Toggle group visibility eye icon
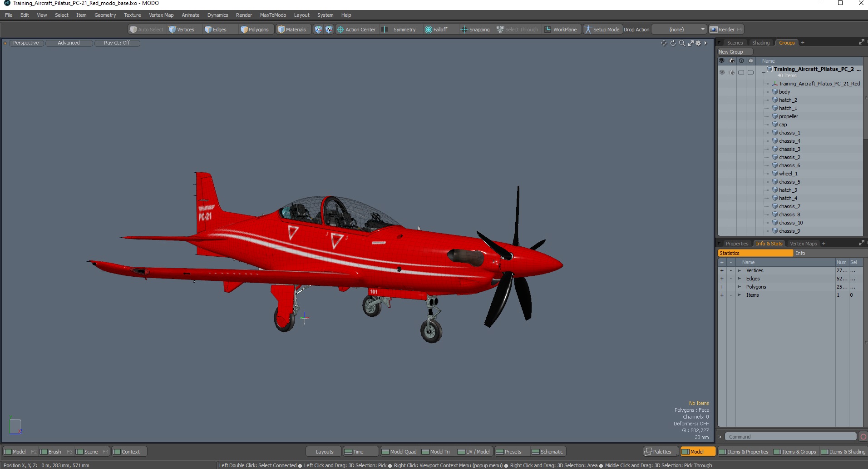The height and width of the screenshot is (469, 868). [x=722, y=72]
